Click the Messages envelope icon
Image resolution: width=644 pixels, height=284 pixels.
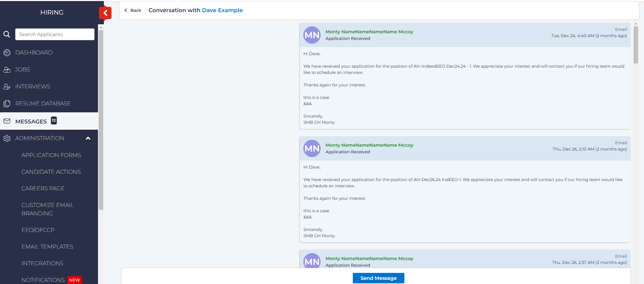tap(7, 121)
